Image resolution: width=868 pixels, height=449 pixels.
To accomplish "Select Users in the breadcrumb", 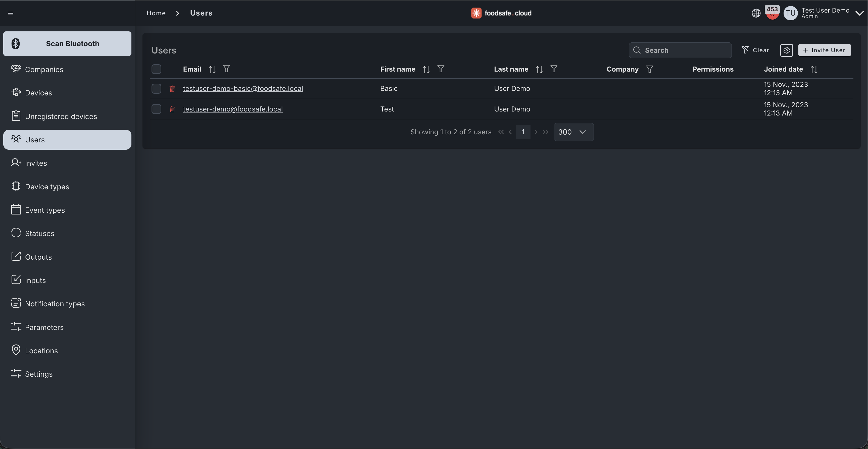I will 201,13.
